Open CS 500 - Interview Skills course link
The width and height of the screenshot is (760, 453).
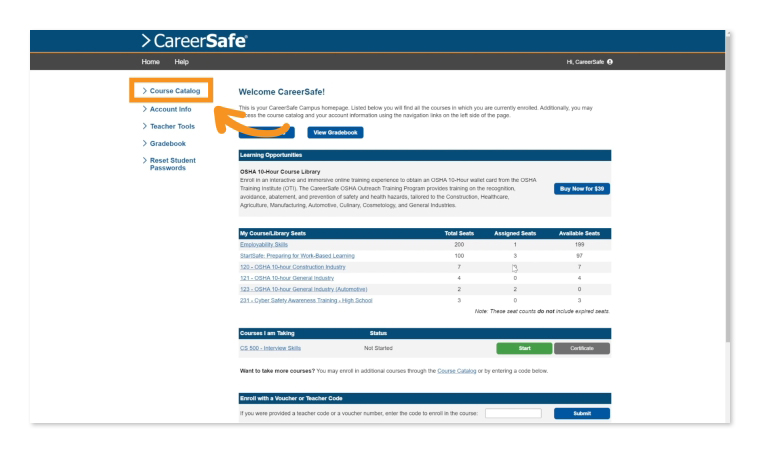coord(270,348)
